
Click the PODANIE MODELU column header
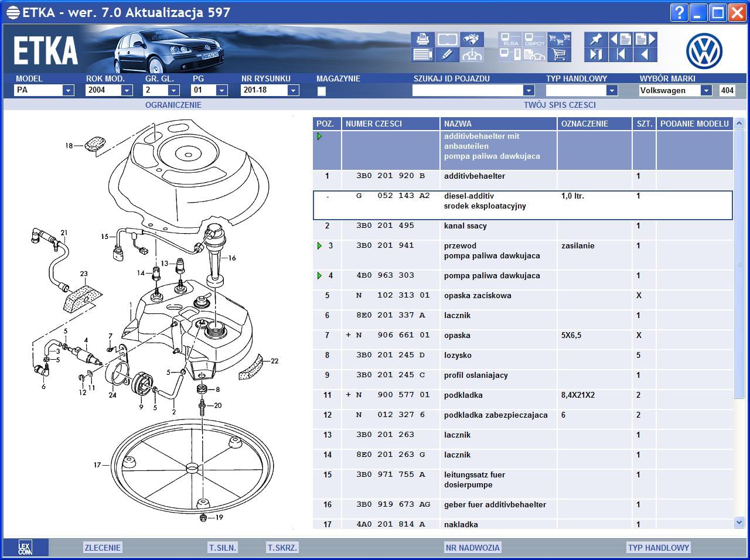(x=695, y=124)
